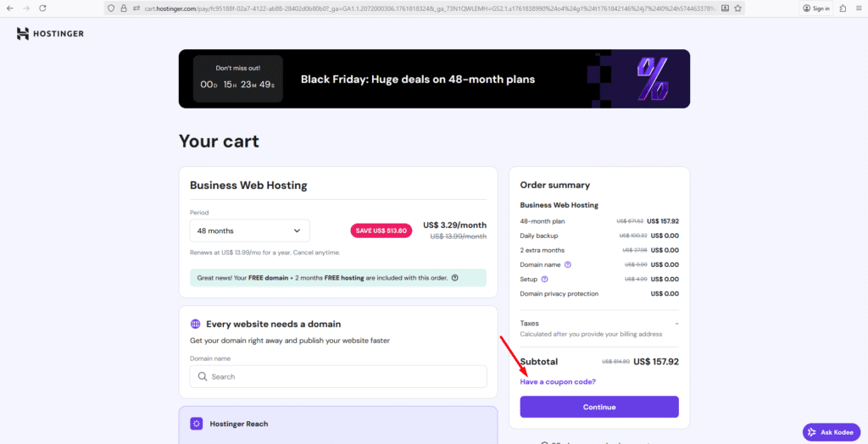Click the Renews at US$ 13.99/mo text
The image size is (868, 444).
(x=265, y=253)
